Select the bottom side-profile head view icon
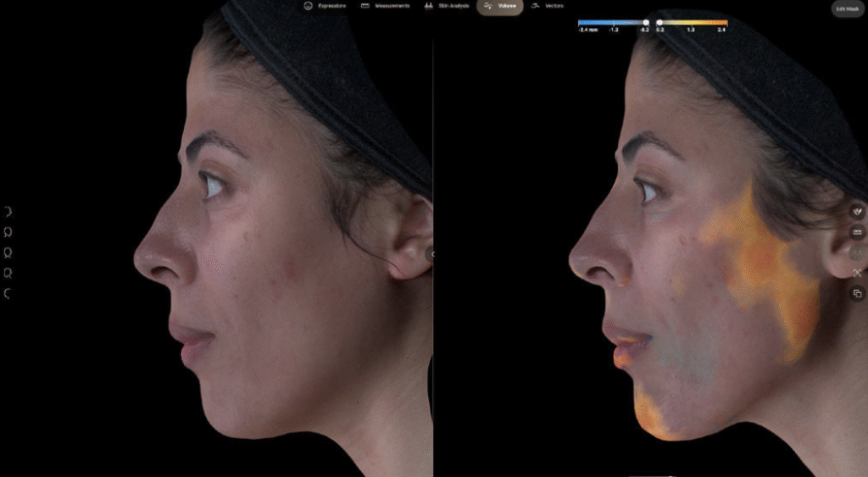Screen dimensions: 868x477 coord(8,294)
